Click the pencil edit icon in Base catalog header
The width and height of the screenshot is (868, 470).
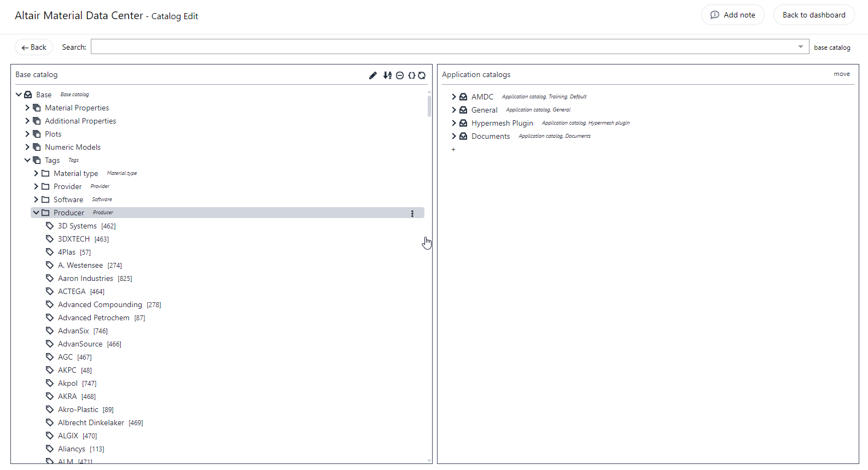[x=373, y=75]
